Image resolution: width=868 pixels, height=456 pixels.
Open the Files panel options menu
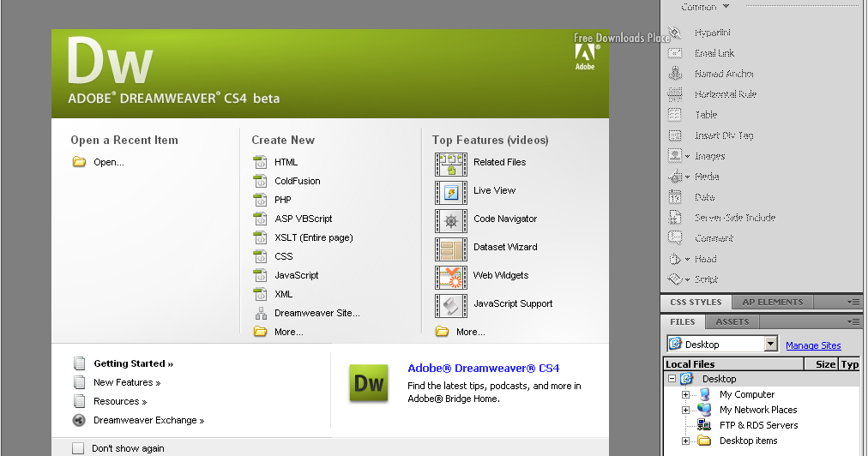point(853,321)
